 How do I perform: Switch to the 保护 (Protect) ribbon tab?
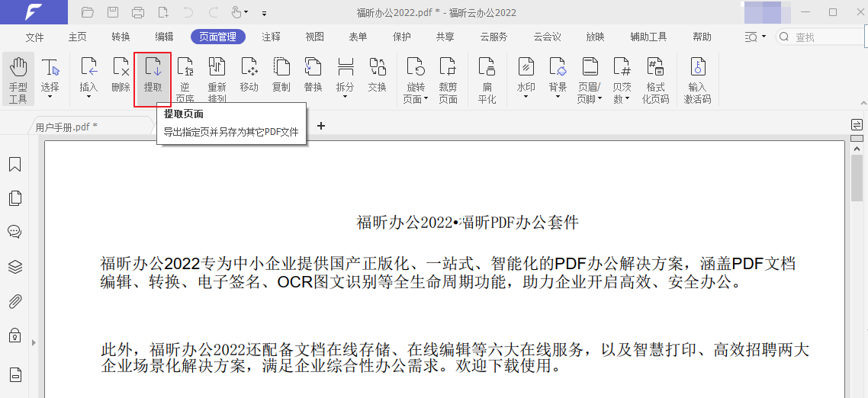(x=402, y=37)
